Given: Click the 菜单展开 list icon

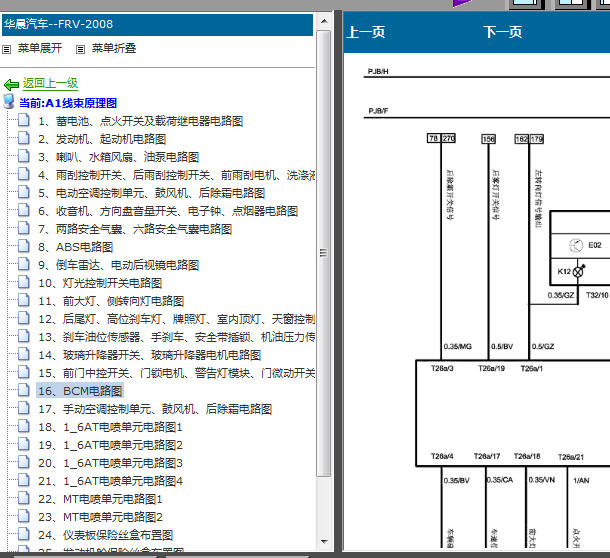Looking at the screenshot, I should point(8,48).
